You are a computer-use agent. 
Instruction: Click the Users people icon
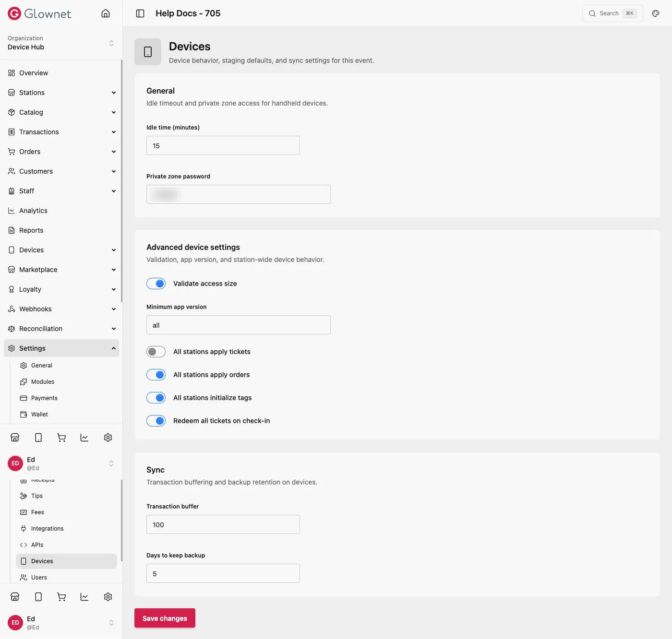point(24,578)
